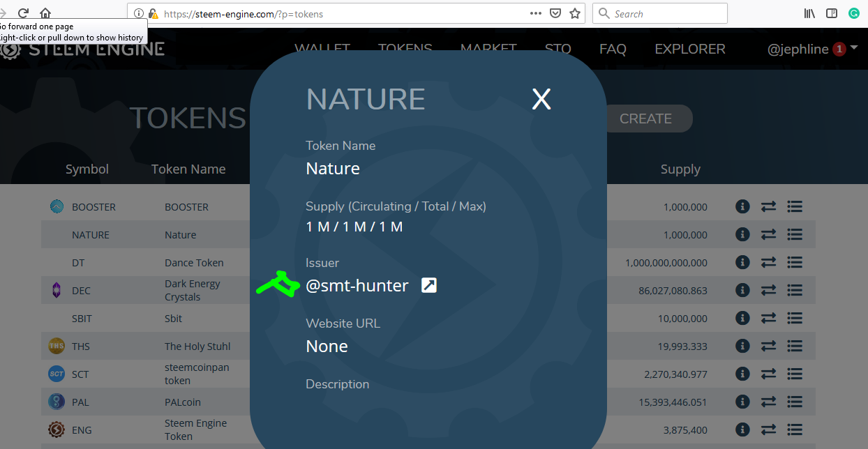Click the exchange arrows icon for SBIT

(768, 318)
